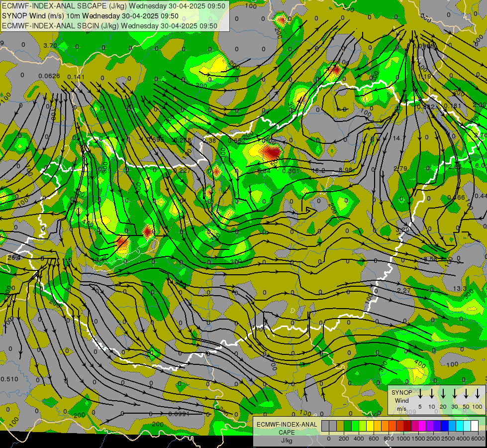The height and width of the screenshot is (448, 487).
Task: Click the 0.181 value on the map
Action: pos(453,106)
